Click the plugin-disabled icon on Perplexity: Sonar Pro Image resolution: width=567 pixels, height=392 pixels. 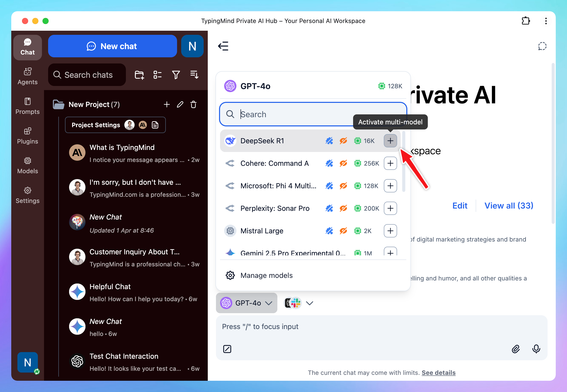(x=329, y=208)
